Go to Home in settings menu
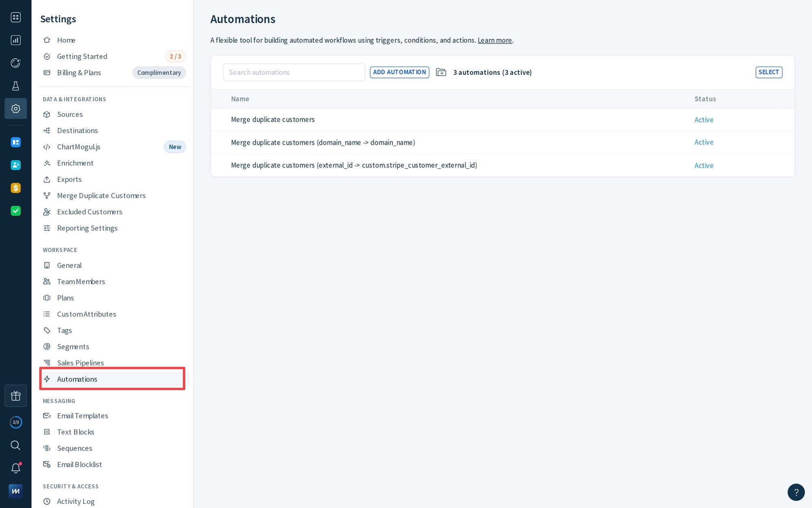812x508 pixels. [x=114, y=40]
